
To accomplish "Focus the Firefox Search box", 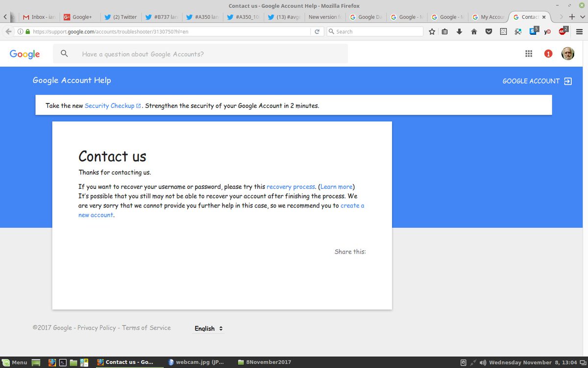I will (375, 31).
